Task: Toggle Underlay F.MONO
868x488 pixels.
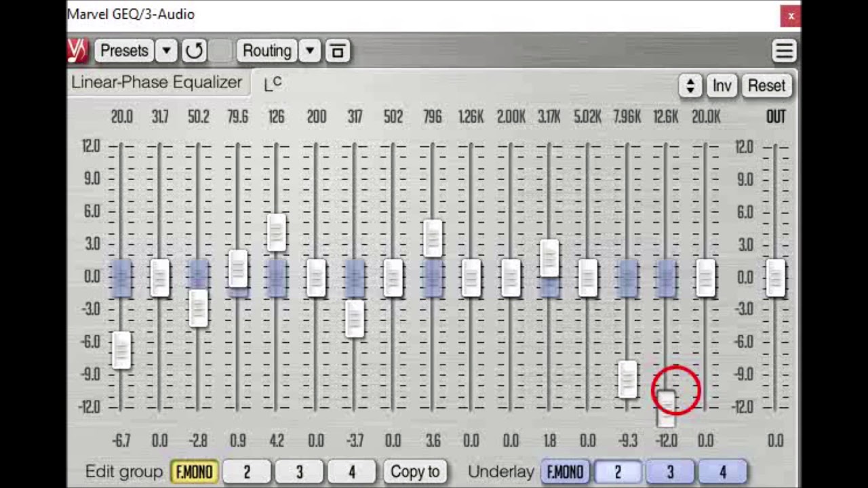Action: [x=565, y=472]
